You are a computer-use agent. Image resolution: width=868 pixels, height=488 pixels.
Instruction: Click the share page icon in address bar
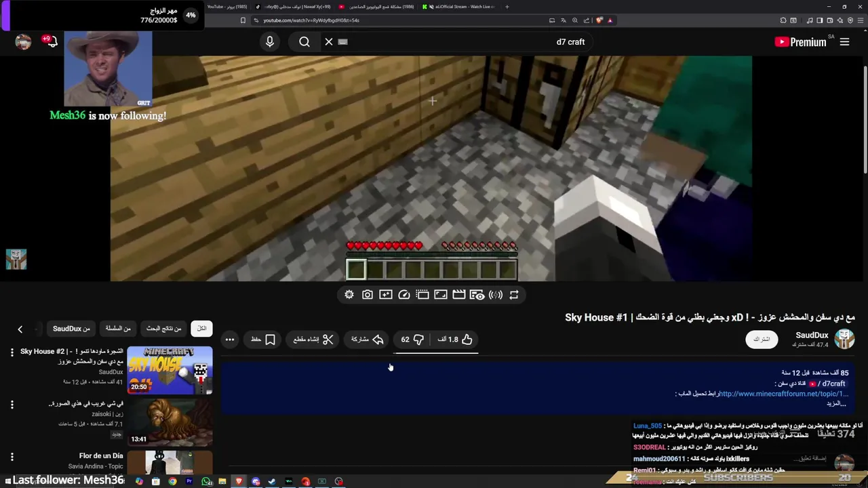[586, 20]
